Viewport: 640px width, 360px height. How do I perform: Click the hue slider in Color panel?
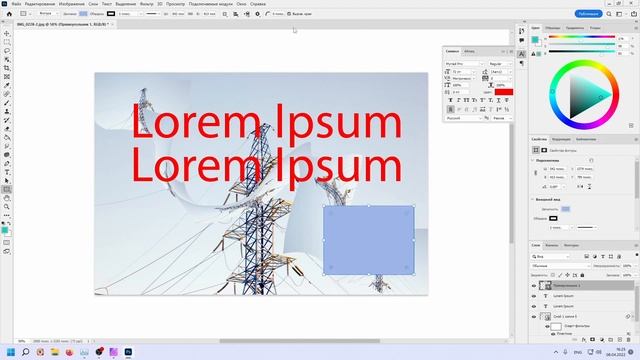click(x=582, y=37)
